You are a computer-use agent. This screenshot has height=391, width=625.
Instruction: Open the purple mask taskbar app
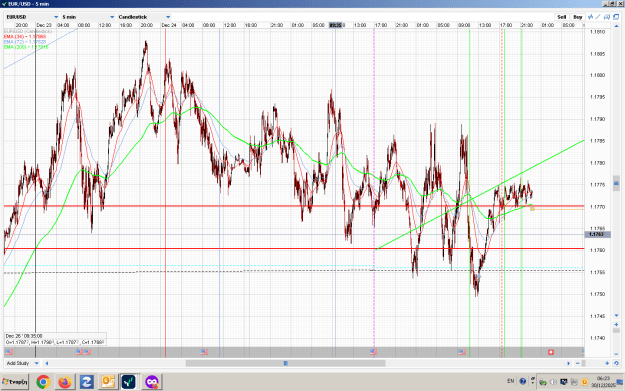(x=151, y=382)
